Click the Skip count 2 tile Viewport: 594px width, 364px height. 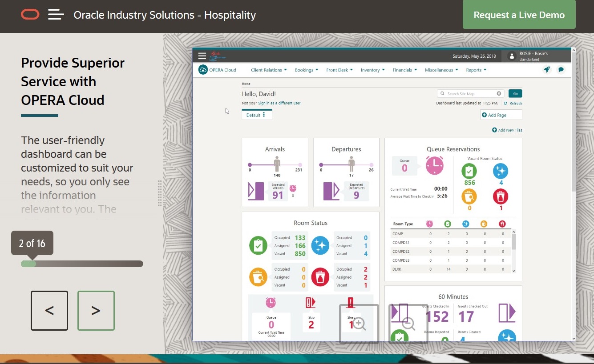tap(311, 322)
